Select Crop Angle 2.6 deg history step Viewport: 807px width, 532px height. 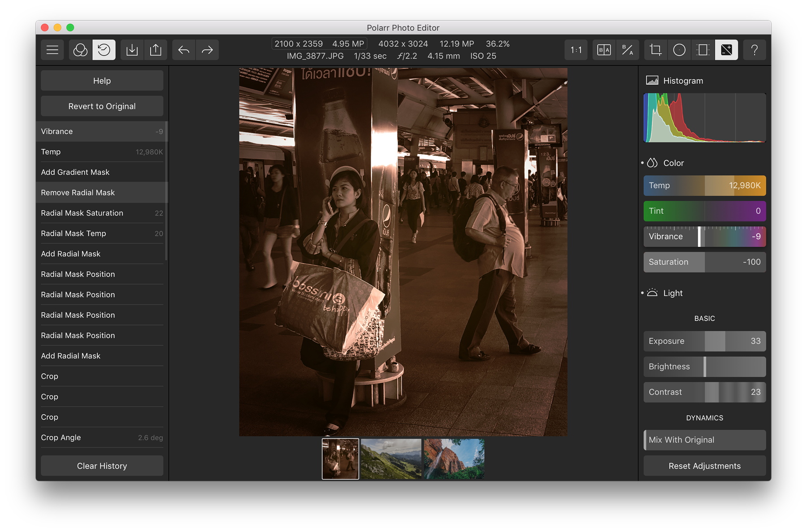click(101, 437)
